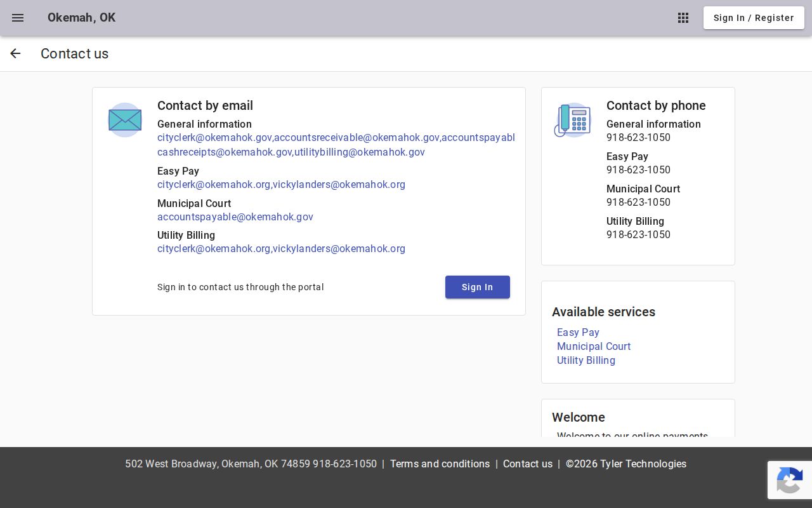The height and width of the screenshot is (508, 812).
Task: Open the Municipal Court service link
Action: tap(594, 346)
